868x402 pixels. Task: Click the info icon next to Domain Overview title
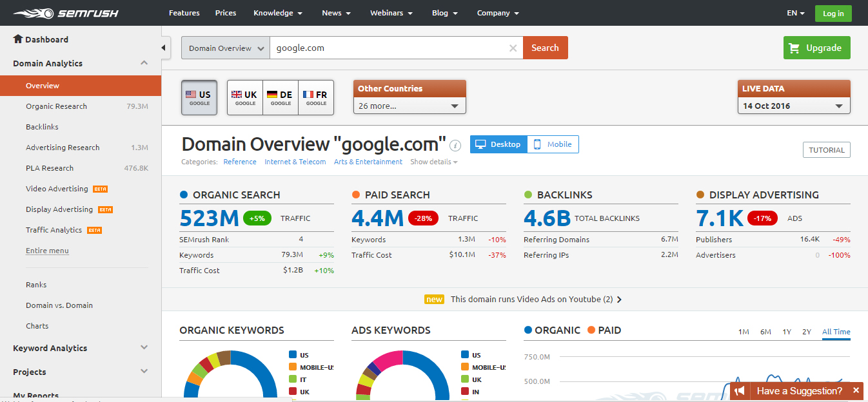(x=455, y=146)
